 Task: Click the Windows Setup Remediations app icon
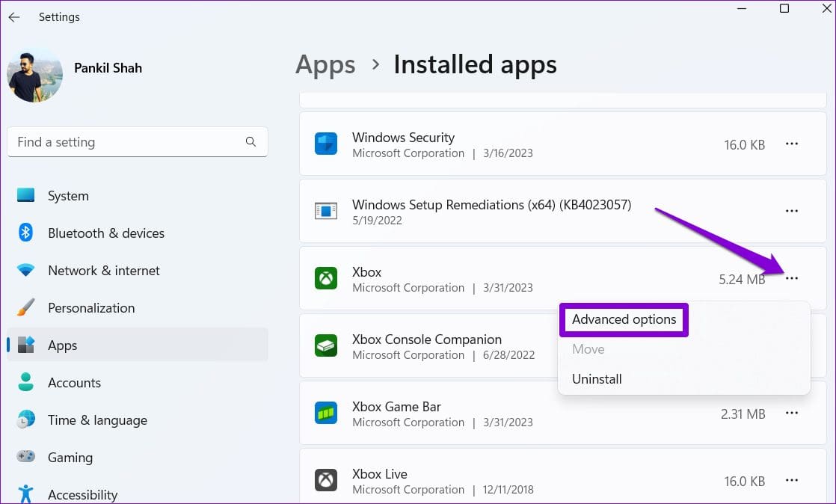click(326, 211)
